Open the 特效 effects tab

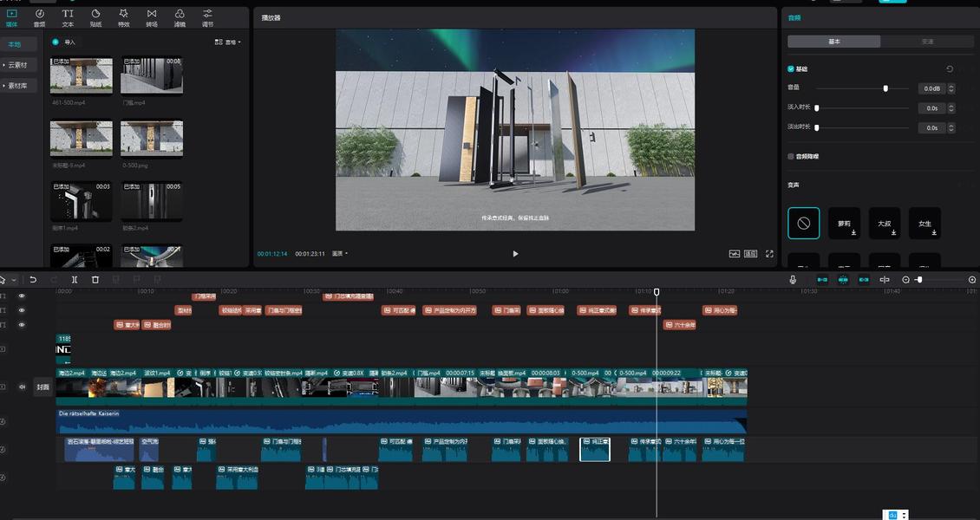pyautogui.click(x=124, y=18)
